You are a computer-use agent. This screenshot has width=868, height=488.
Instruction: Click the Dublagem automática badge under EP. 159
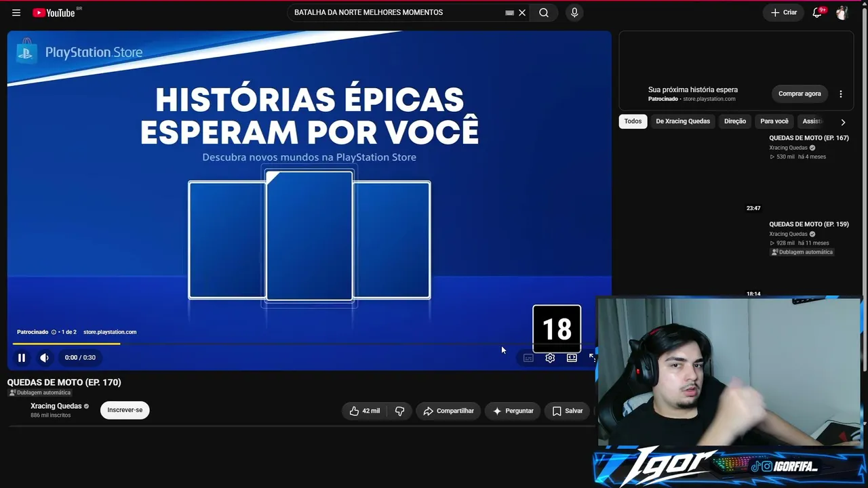point(802,252)
